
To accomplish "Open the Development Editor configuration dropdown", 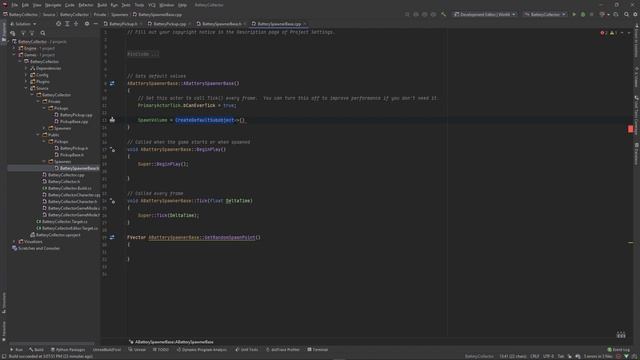I will point(485,14).
